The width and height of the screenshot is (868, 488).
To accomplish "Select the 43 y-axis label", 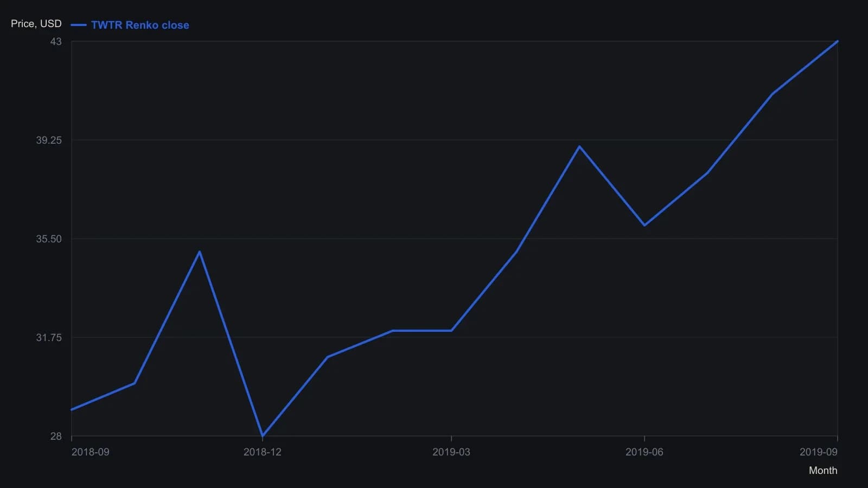I will click(x=56, y=41).
